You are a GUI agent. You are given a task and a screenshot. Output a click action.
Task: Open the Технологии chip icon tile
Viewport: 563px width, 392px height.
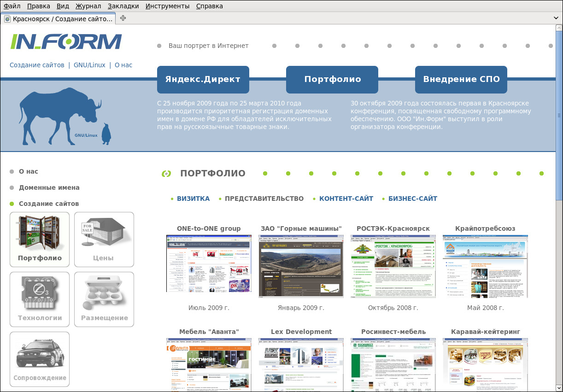tap(40, 299)
